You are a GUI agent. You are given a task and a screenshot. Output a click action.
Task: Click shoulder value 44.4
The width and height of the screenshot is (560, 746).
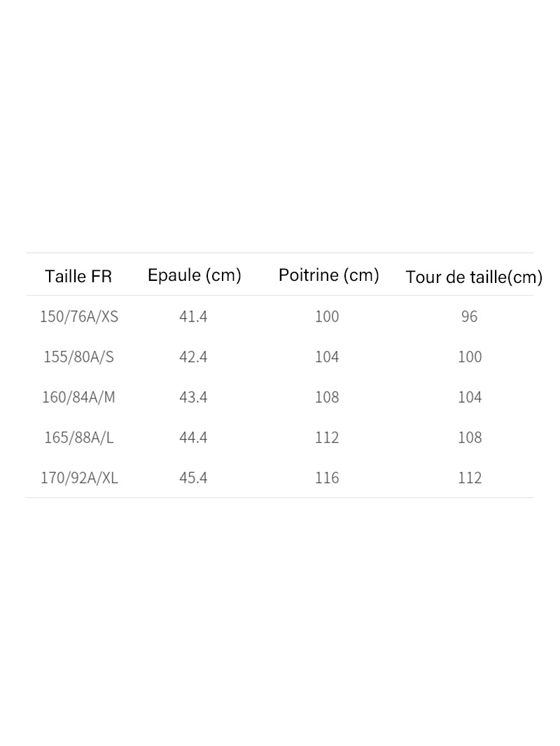193,438
